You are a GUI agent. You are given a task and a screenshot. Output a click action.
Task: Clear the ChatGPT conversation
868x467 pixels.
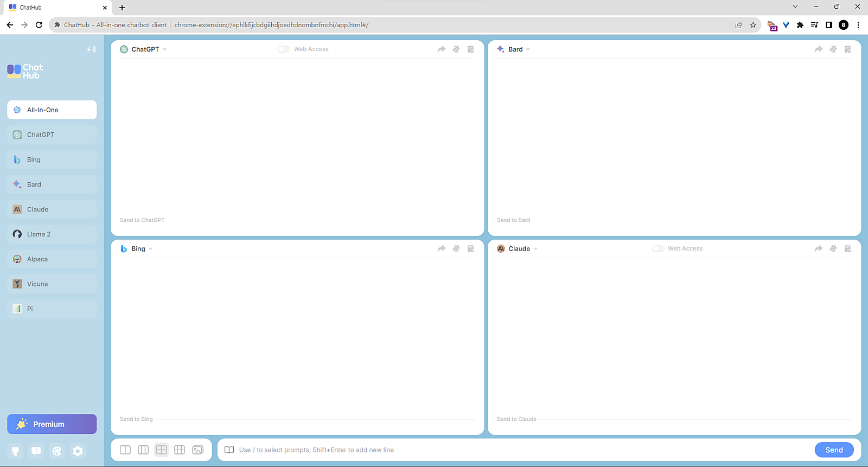[456, 49]
